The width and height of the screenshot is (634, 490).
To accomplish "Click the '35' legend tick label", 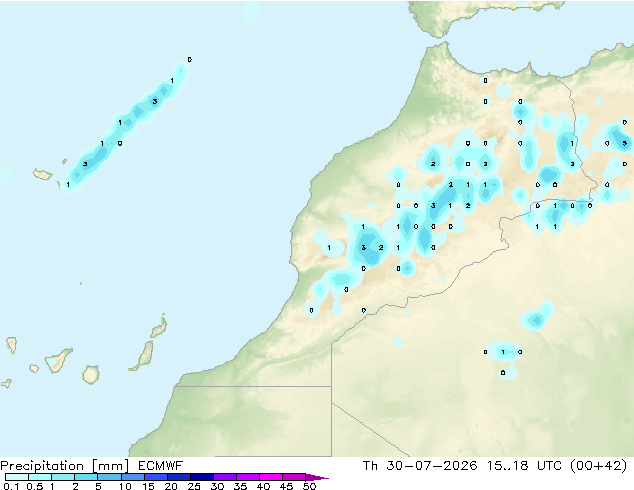I will pyautogui.click(x=240, y=486).
